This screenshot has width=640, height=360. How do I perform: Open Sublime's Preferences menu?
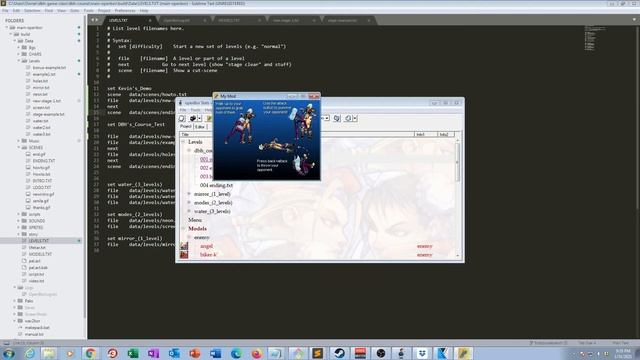click(125, 11)
